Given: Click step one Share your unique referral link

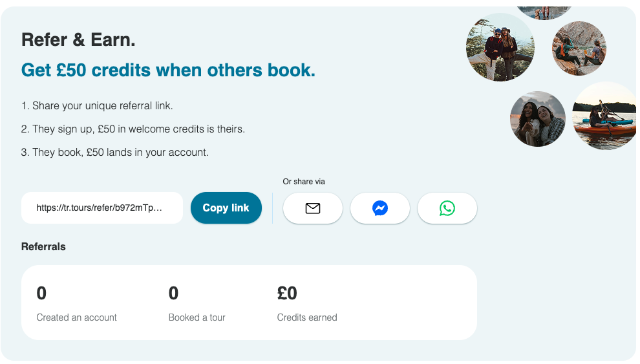Looking at the screenshot, I should coord(97,105).
